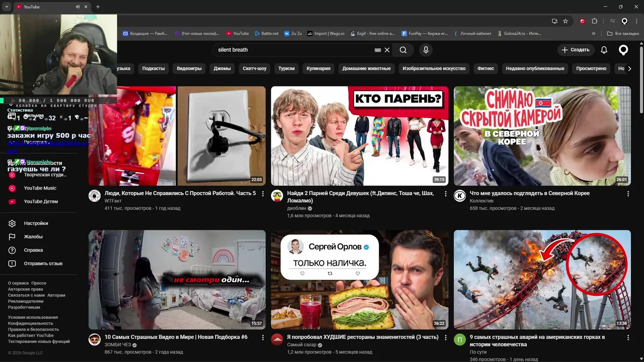Viewport: 644px width, 362px height.
Task: Open Chrome three-dot menu
Action: tap(636, 21)
